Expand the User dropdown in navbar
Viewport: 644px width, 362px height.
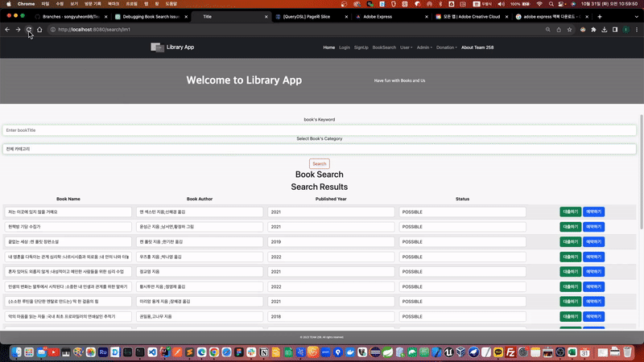tap(406, 47)
